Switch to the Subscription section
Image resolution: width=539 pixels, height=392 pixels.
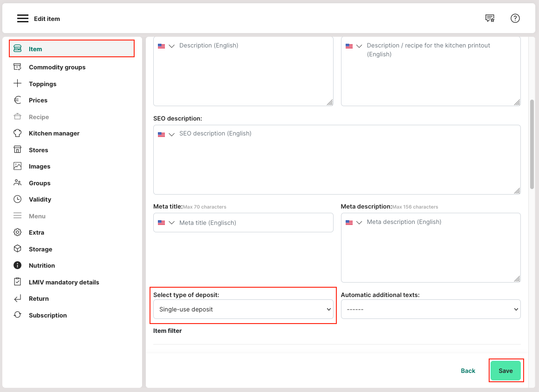[x=48, y=315]
